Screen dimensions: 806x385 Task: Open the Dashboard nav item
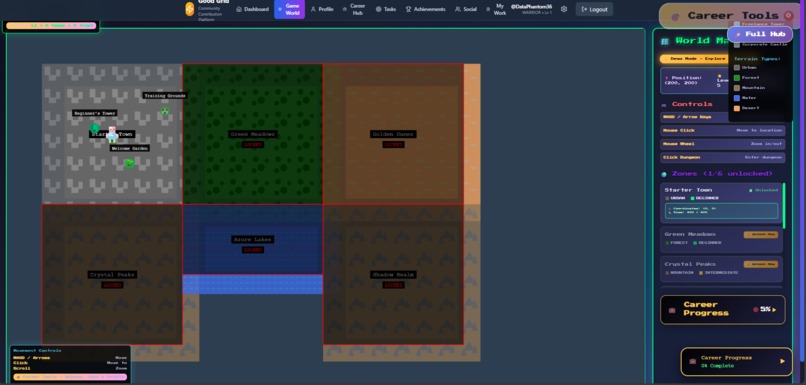(x=252, y=9)
